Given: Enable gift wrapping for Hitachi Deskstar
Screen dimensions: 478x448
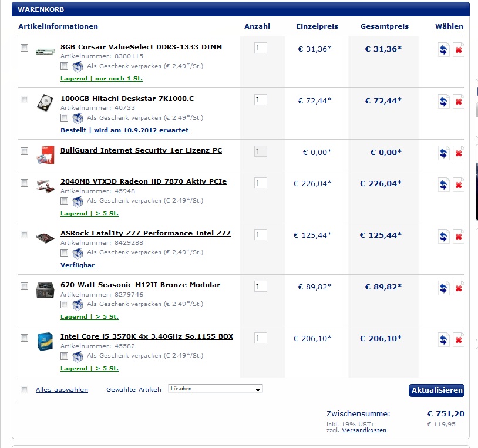Looking at the screenshot, I should [64, 117].
